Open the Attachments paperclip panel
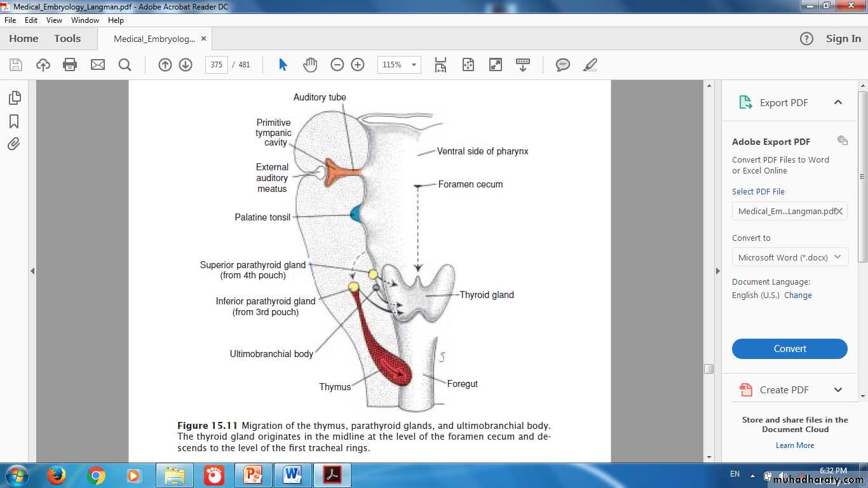The width and height of the screenshot is (868, 488). tap(14, 144)
